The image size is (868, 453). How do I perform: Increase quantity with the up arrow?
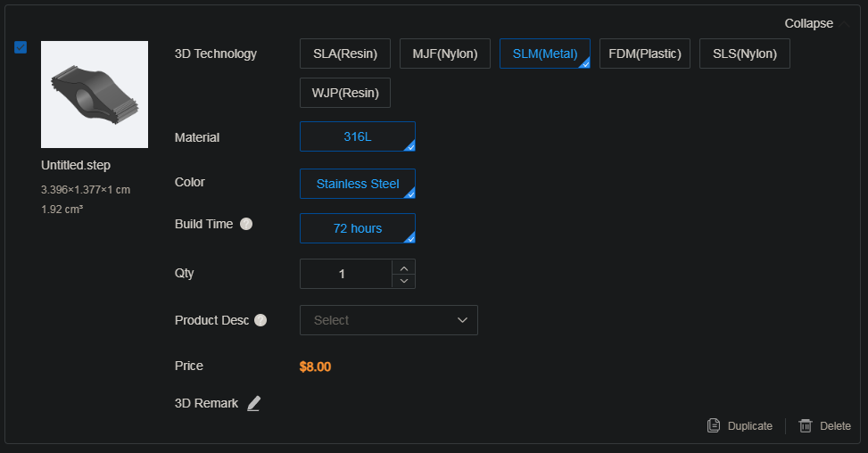pos(404,268)
